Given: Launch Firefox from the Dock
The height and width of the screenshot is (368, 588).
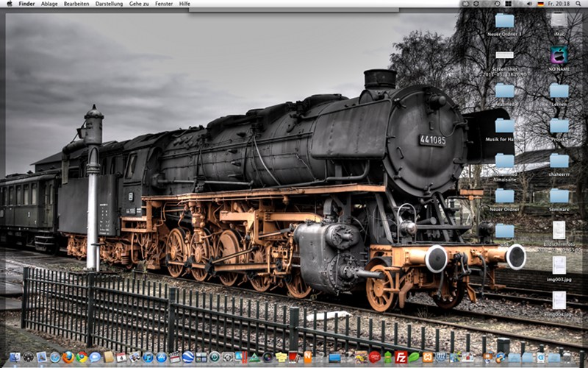Looking at the screenshot, I should 68,357.
